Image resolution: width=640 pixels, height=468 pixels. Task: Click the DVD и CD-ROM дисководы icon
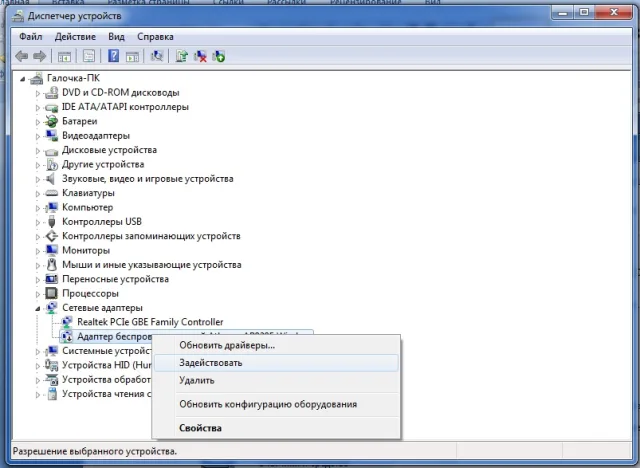pyautogui.click(x=51, y=93)
